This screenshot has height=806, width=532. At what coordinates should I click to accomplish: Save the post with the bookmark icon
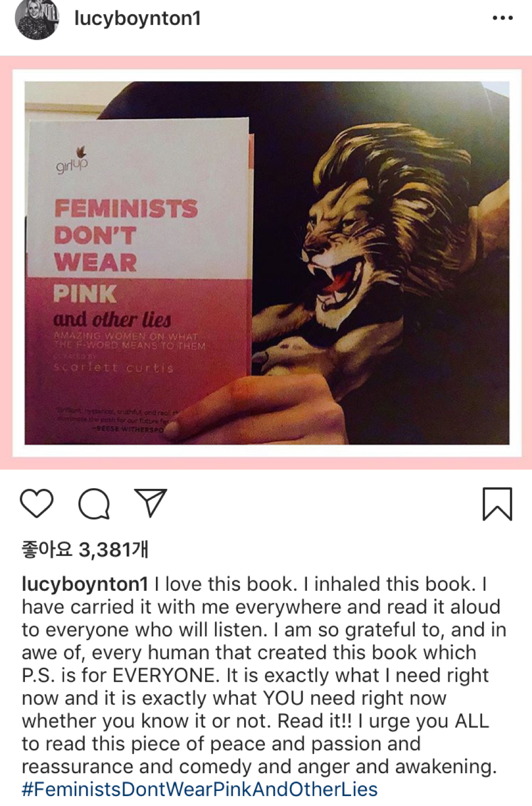tap(497, 504)
